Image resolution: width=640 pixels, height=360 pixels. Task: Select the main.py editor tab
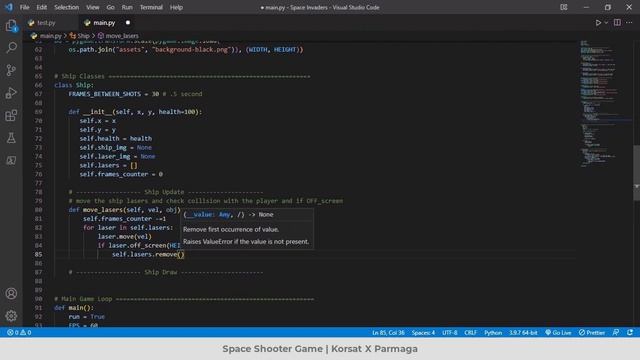(104, 23)
